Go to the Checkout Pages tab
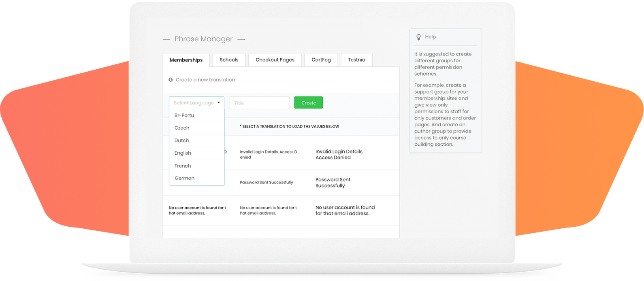Image resolution: width=644 pixels, height=281 pixels. click(275, 60)
